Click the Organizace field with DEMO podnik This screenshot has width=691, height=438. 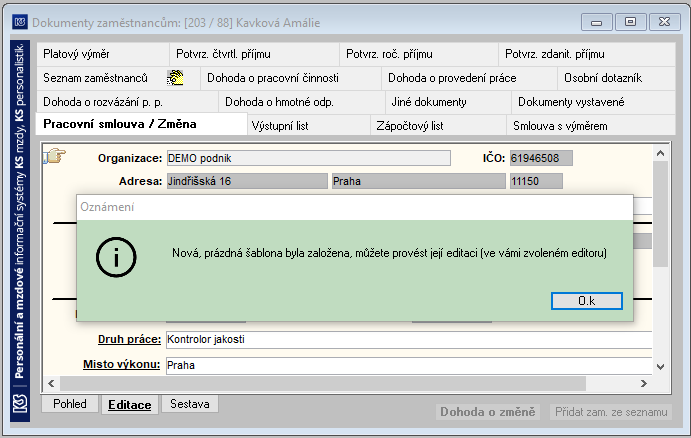tap(308, 158)
